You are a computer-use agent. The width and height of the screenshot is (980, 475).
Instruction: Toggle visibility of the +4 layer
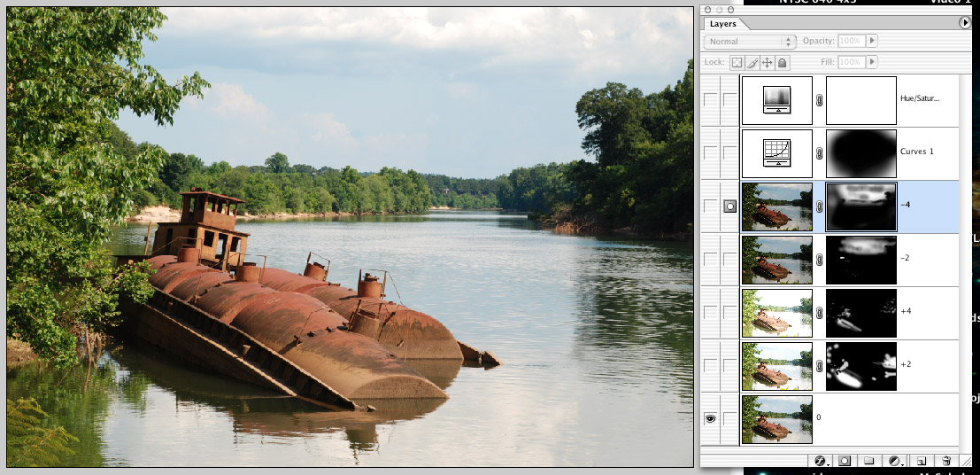click(710, 313)
